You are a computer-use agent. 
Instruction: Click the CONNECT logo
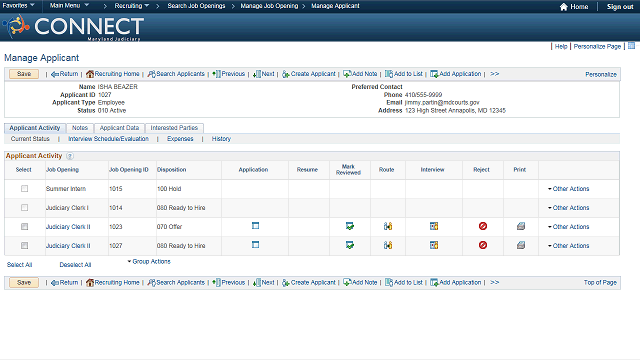[73, 27]
